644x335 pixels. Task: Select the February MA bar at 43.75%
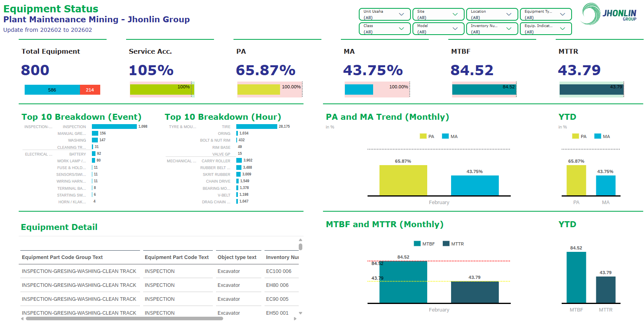pyautogui.click(x=475, y=185)
